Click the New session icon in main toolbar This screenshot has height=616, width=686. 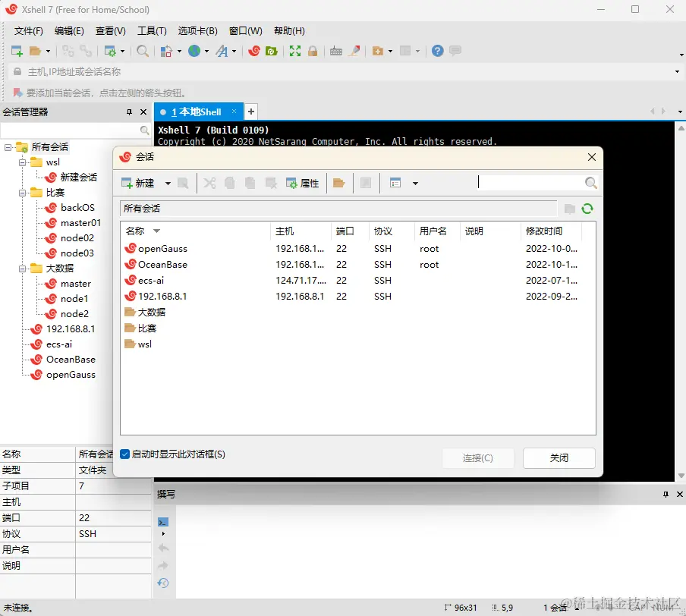(x=17, y=51)
